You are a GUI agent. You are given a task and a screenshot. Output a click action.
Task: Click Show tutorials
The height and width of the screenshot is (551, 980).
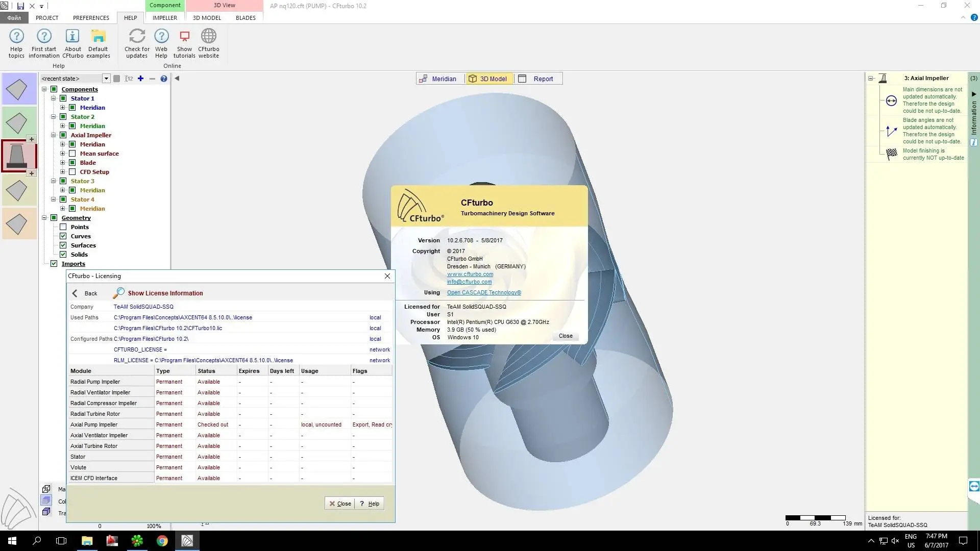184,43
